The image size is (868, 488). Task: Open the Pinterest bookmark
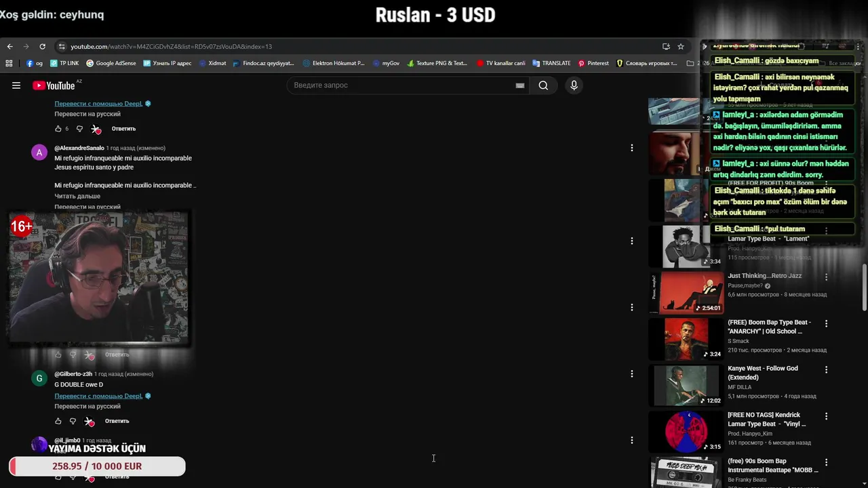[x=593, y=63]
